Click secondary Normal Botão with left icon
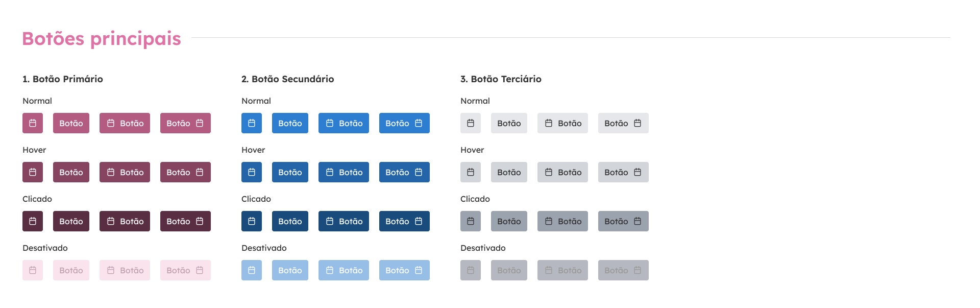The height and width of the screenshot is (308, 980). pos(344,123)
